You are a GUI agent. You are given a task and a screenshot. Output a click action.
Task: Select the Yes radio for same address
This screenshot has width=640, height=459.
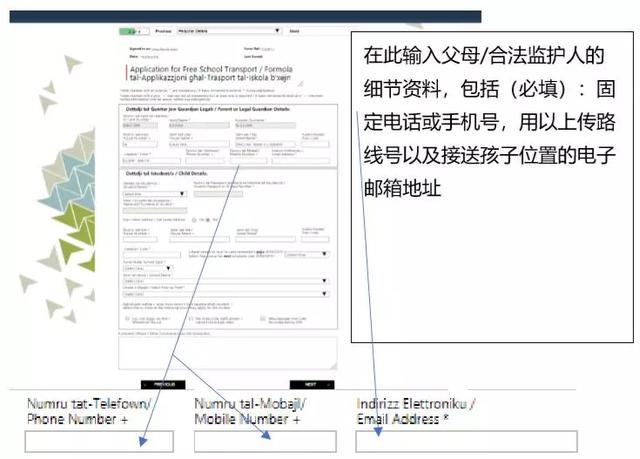tap(194, 220)
